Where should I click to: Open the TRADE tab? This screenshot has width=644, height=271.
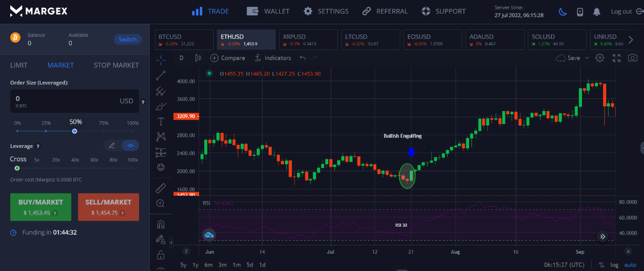(210, 11)
